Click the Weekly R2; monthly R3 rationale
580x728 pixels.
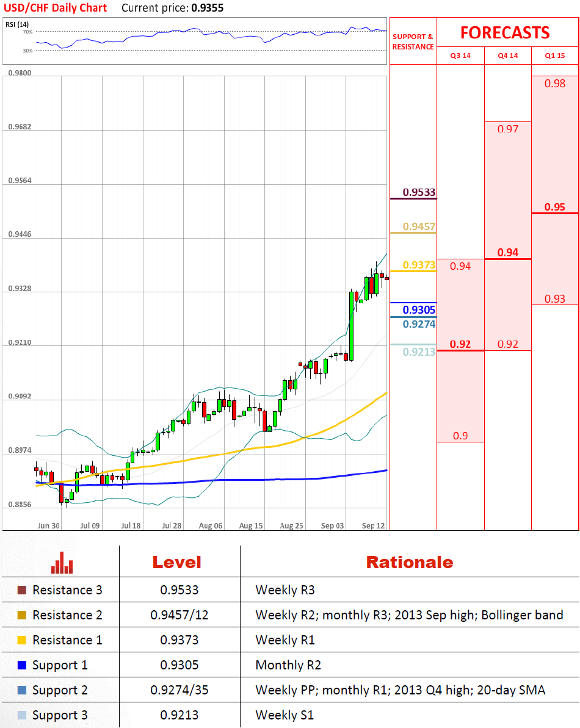pyautogui.click(x=409, y=615)
